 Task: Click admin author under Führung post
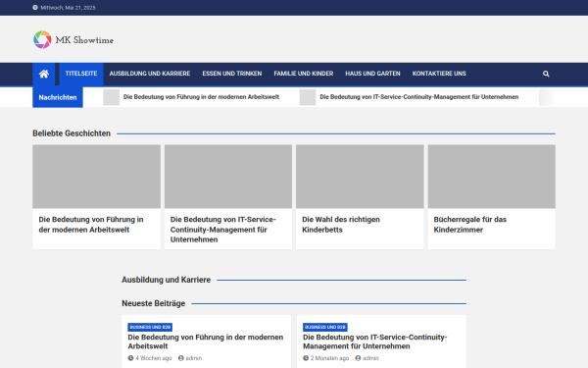pos(194,358)
